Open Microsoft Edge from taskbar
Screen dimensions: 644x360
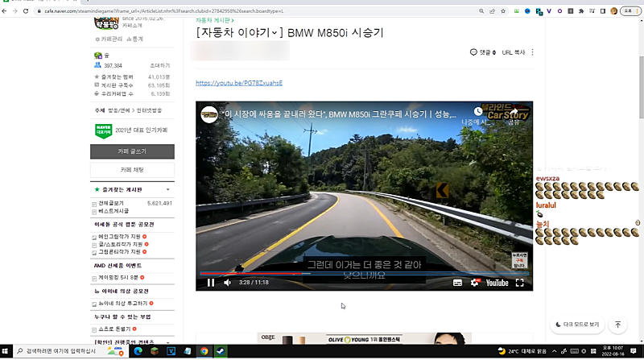pos(138,351)
